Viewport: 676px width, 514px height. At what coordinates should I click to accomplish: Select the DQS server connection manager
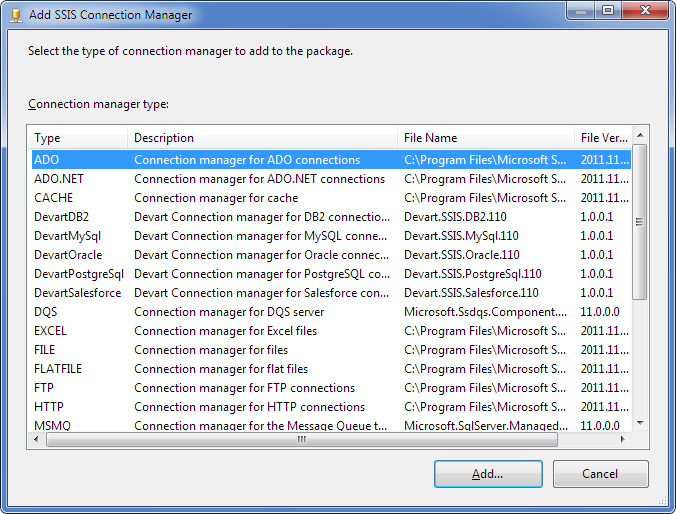tap(46, 312)
